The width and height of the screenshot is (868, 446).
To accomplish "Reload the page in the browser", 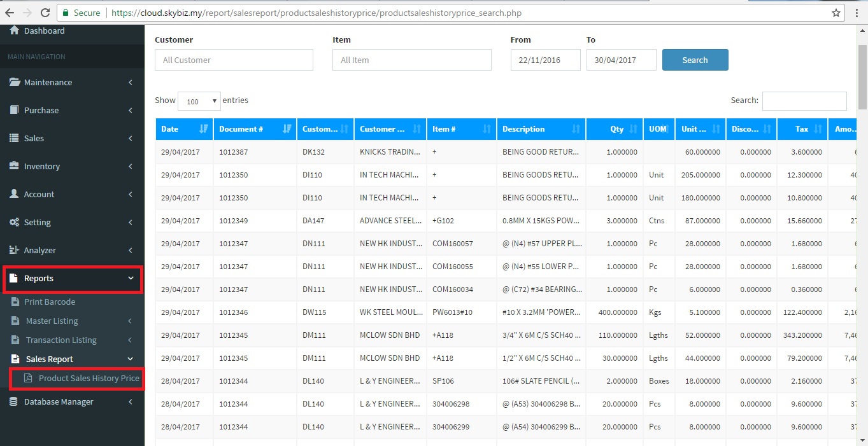I will (x=45, y=13).
